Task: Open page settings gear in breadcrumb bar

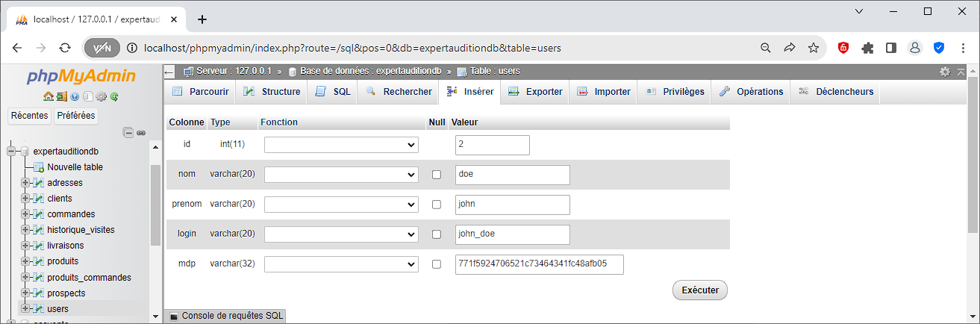Action: [945, 72]
